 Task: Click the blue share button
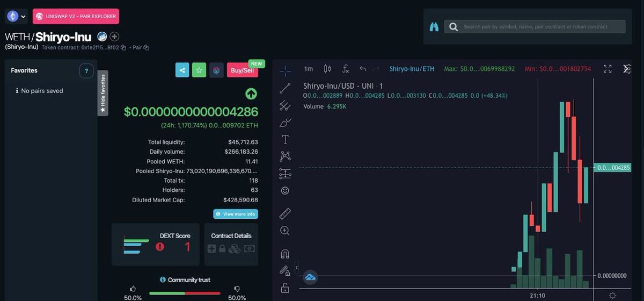click(x=182, y=70)
